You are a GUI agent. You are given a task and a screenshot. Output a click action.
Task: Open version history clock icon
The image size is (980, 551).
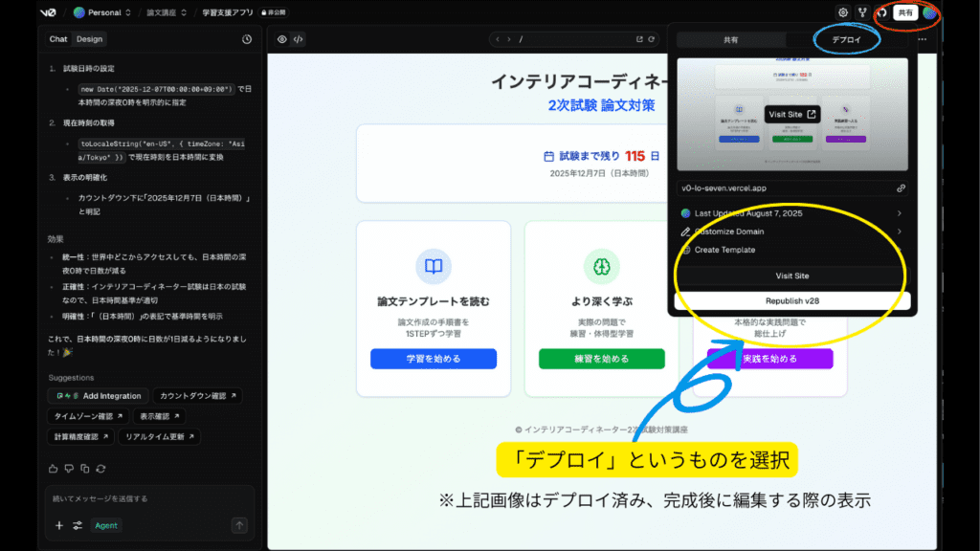(x=247, y=39)
